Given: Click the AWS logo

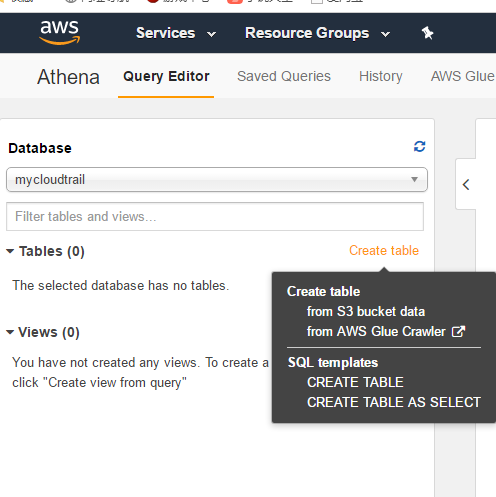Looking at the screenshot, I should click(x=60, y=33).
